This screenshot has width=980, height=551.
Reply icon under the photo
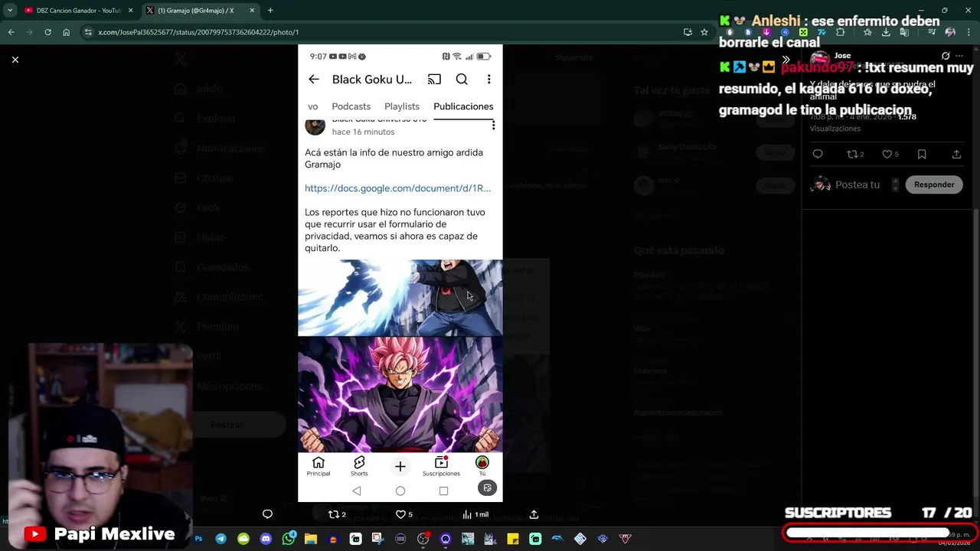tap(267, 514)
